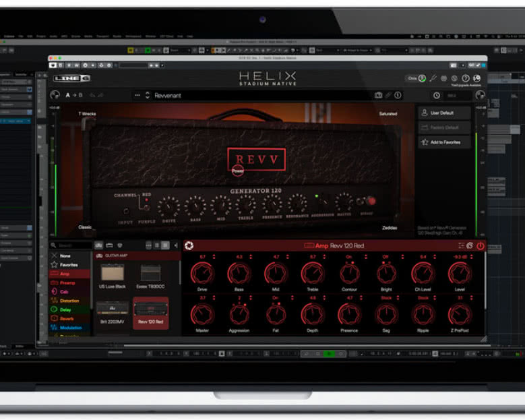
Task: Open the Drive parameter options dots
Action: tap(214, 257)
